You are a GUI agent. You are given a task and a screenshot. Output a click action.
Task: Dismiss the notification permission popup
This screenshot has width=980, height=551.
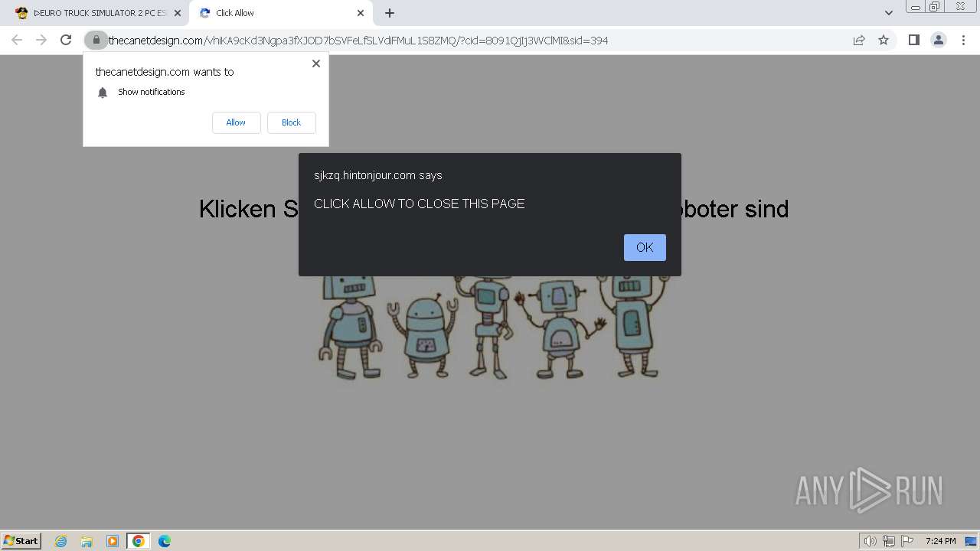(x=315, y=64)
